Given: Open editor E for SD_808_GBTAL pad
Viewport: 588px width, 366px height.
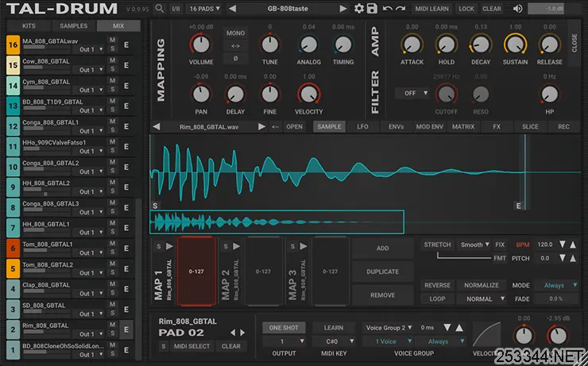Looking at the screenshot, I should tap(126, 310).
